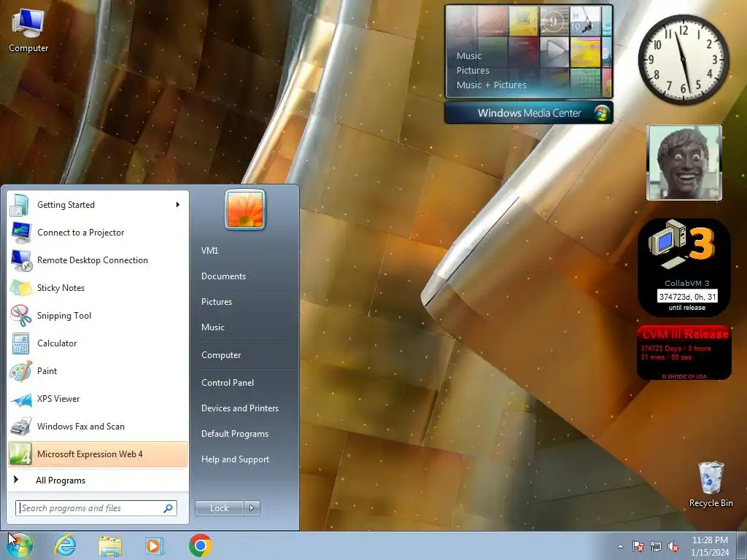Open Internet Explorer from the taskbar
Viewport: 747px width, 560px height.
(x=65, y=545)
